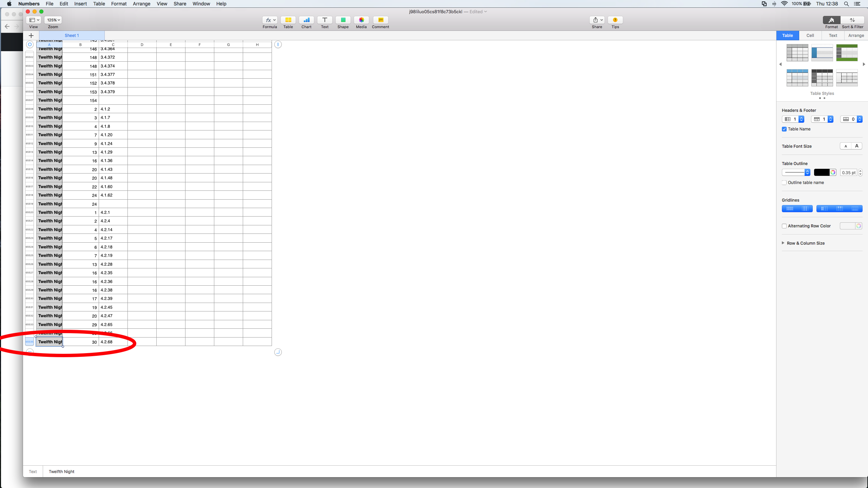
Task: Switch to the Arrange tab
Action: (x=856, y=35)
